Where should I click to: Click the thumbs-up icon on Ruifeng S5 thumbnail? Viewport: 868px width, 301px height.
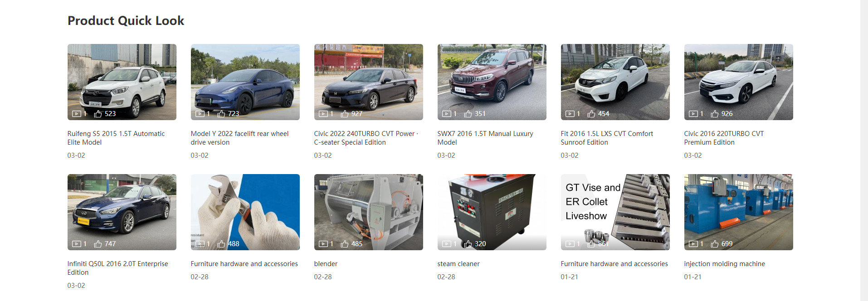98,114
